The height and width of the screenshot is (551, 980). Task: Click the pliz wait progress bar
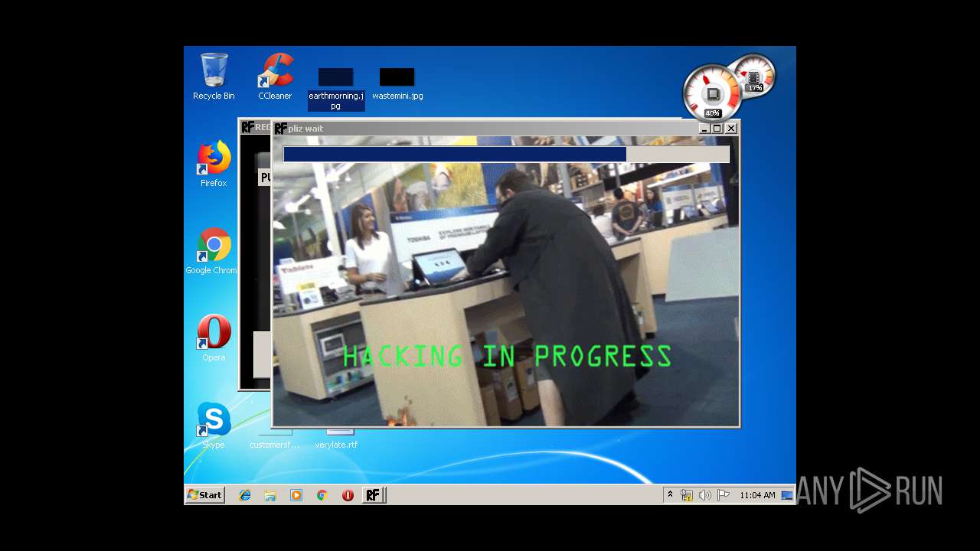coord(506,154)
